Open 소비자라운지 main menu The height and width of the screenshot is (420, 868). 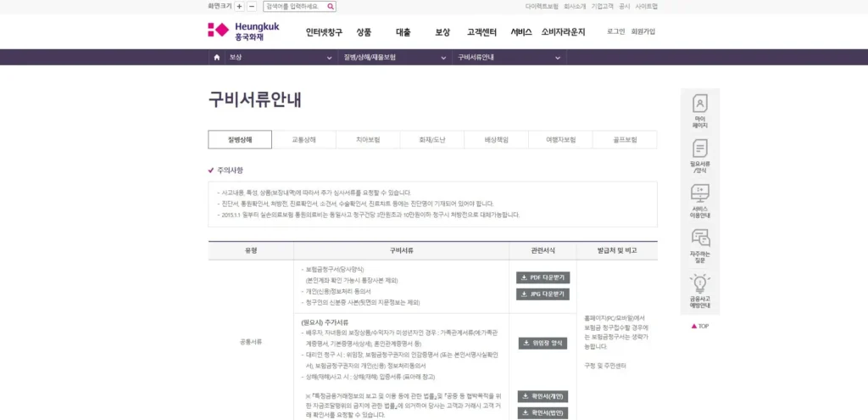point(563,32)
